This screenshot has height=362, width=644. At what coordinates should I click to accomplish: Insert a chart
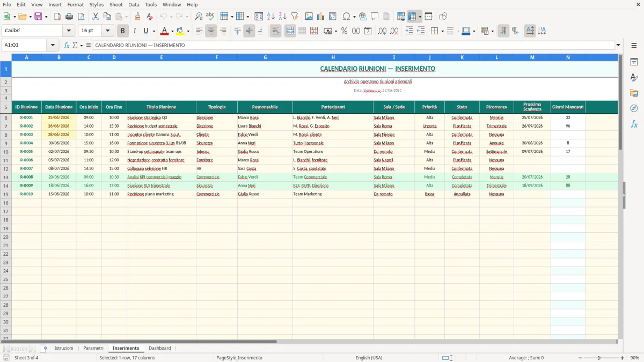(x=321, y=17)
